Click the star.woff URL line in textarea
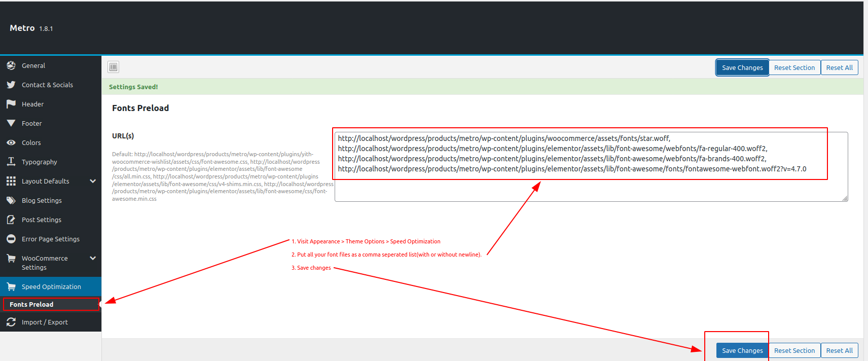Image resolution: width=868 pixels, height=361 pixels. click(504, 138)
